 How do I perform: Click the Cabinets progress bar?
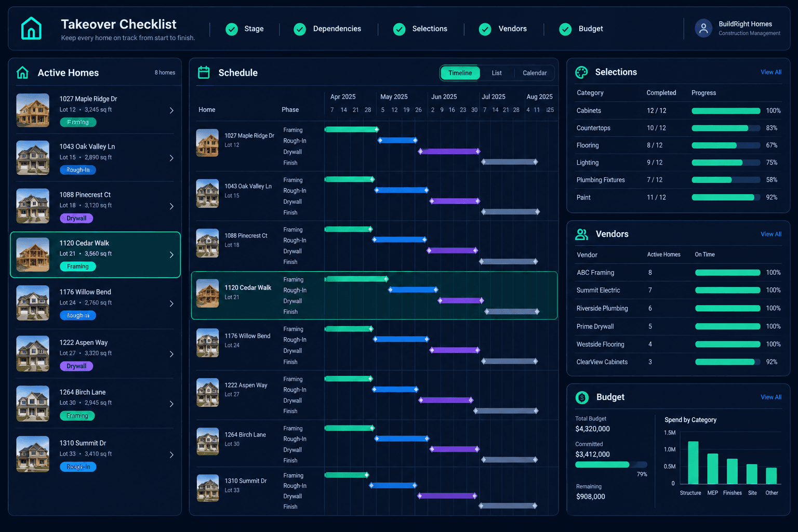click(726, 111)
